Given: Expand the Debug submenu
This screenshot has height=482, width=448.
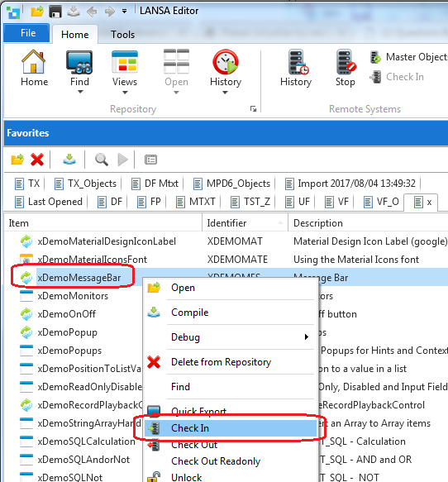Looking at the screenshot, I should [231, 337].
